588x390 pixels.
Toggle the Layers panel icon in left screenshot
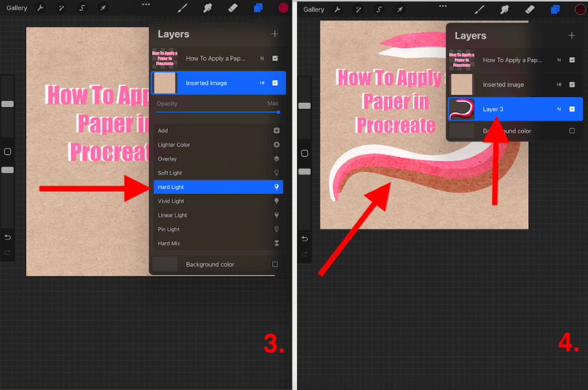[258, 8]
